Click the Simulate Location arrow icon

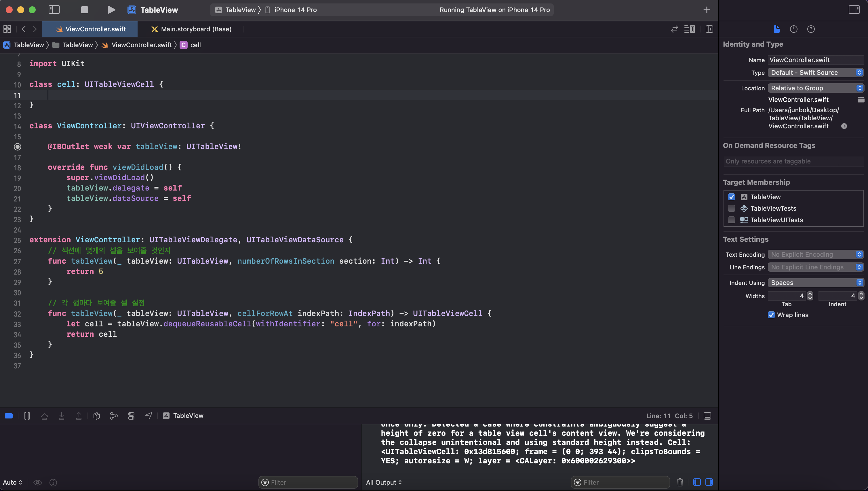pos(149,416)
